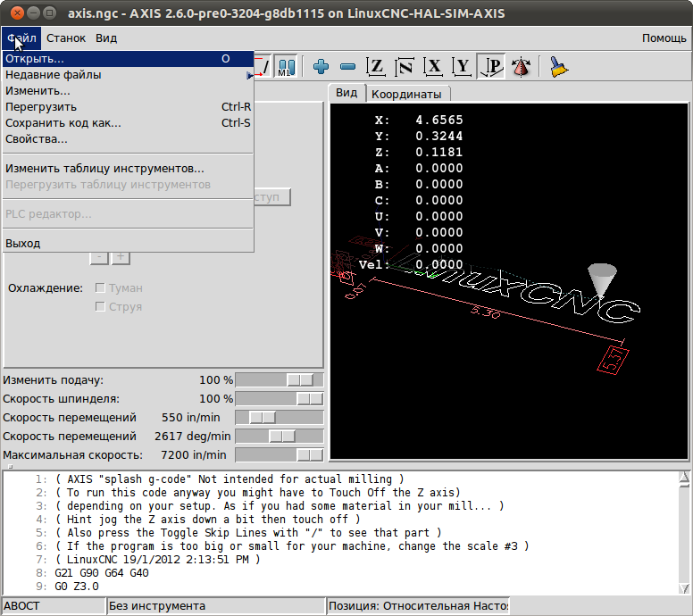Click the zoom out minus icon
Image resolution: width=693 pixels, height=616 pixels.
coord(347,67)
